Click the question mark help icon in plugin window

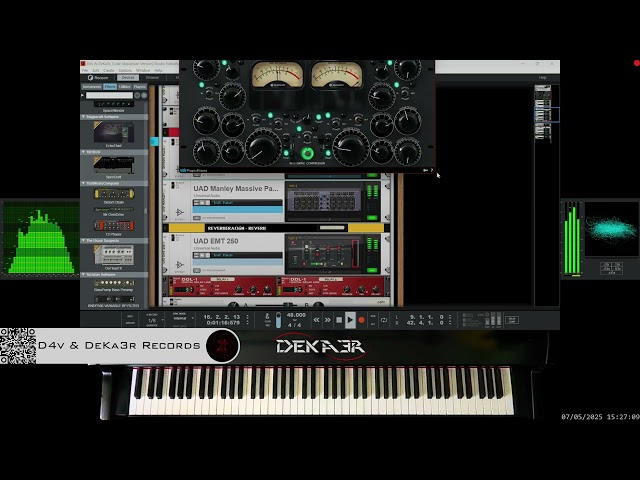click(431, 170)
